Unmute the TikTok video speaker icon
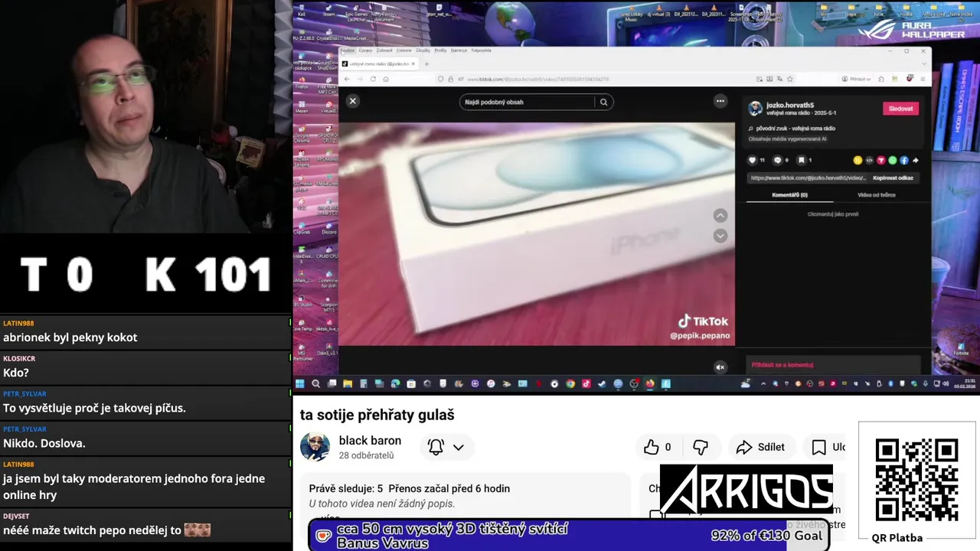Image resolution: width=980 pixels, height=551 pixels. (720, 367)
